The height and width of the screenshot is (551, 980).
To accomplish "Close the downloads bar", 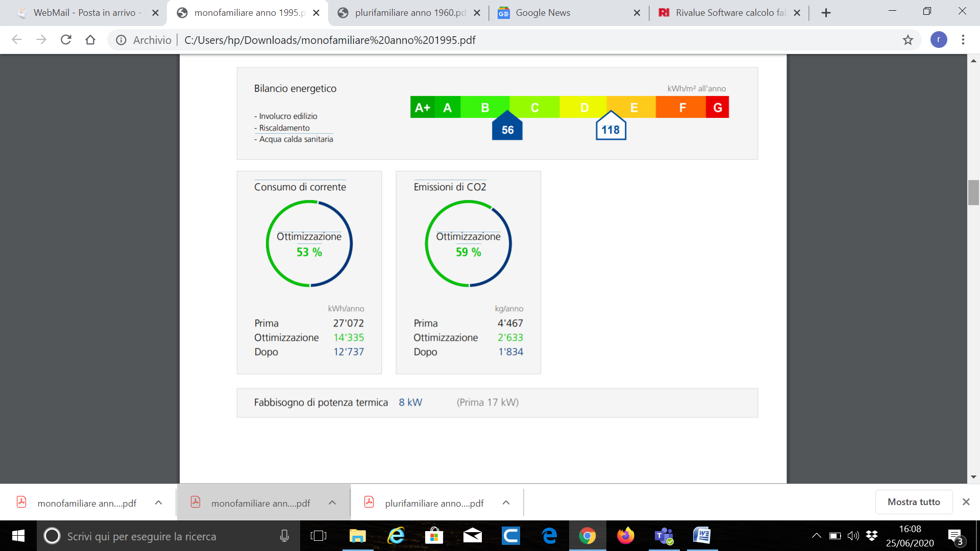I will [x=966, y=502].
